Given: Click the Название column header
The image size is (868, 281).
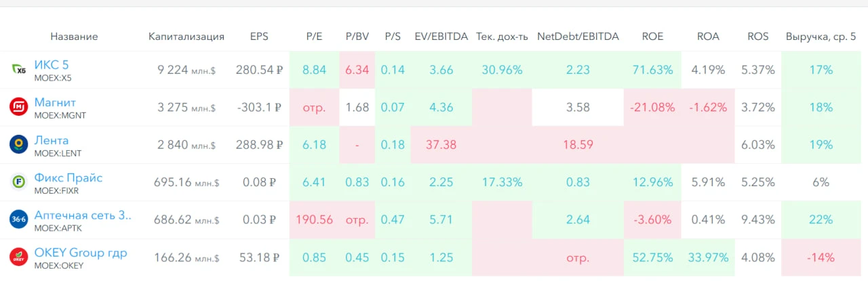Looking at the screenshot, I should pos(74,37).
